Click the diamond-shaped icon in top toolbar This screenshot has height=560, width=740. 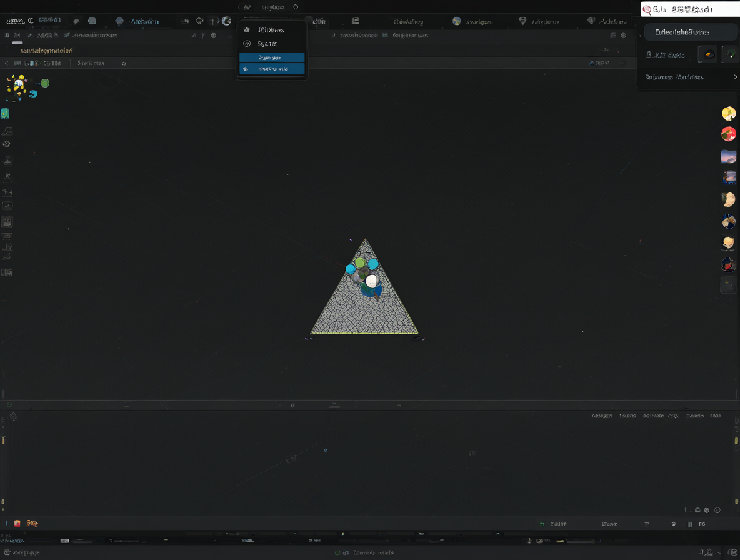pos(199,21)
